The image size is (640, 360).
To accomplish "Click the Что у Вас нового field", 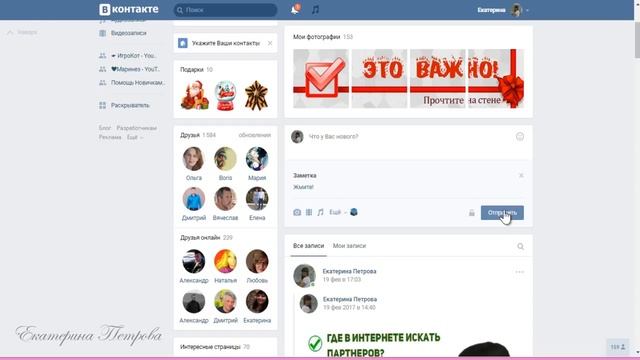I will (x=410, y=136).
